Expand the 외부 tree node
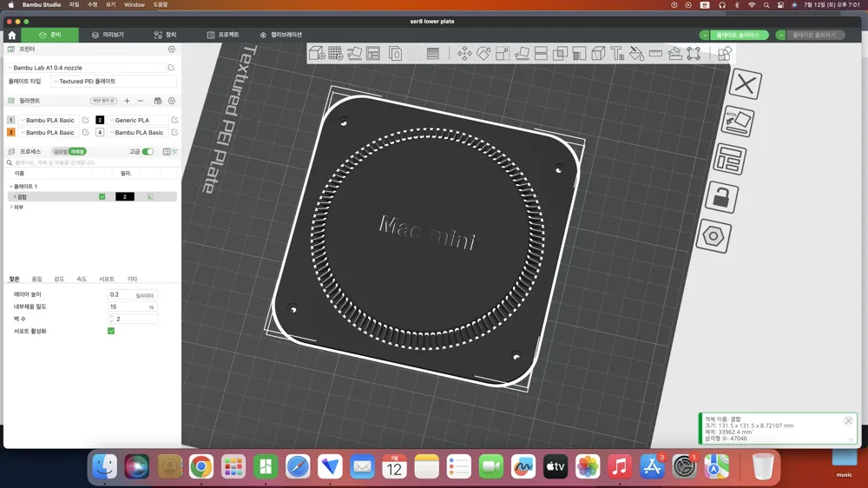The height and width of the screenshot is (488, 868). (11, 208)
